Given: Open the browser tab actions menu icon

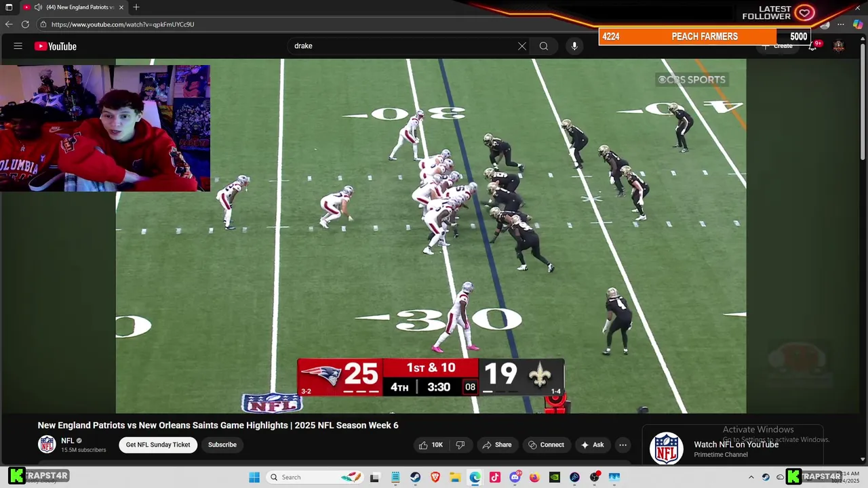Looking at the screenshot, I should click(x=9, y=7).
